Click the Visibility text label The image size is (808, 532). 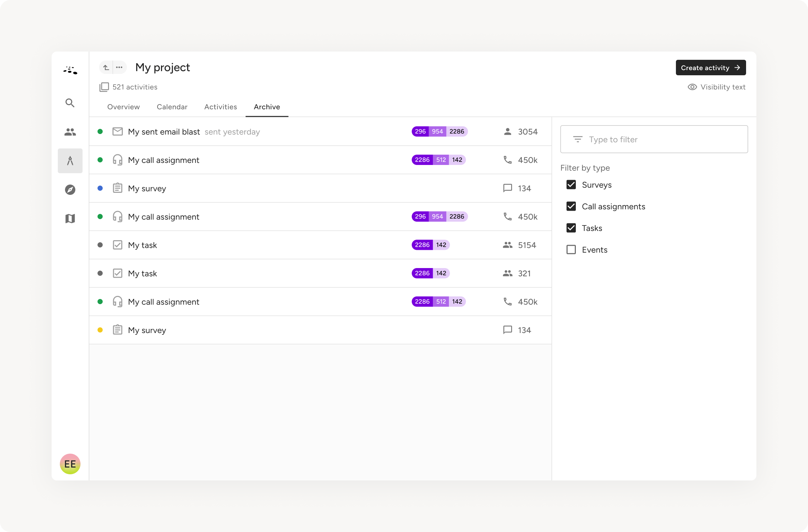coord(723,87)
